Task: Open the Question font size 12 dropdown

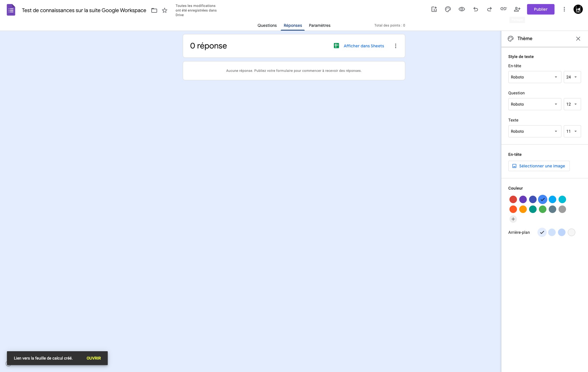Action: pyautogui.click(x=572, y=104)
